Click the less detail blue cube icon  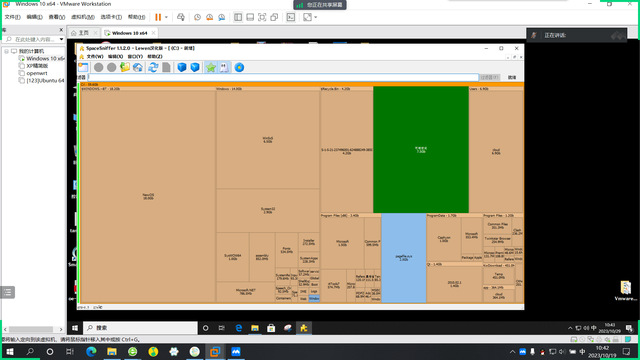182,67
